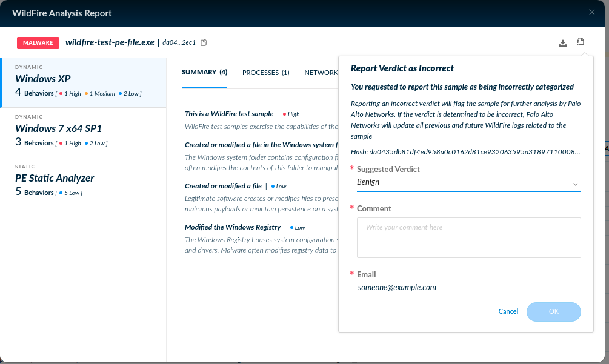Select the PE Static Analyzer entry
The height and width of the screenshot is (364, 609).
(x=84, y=182)
